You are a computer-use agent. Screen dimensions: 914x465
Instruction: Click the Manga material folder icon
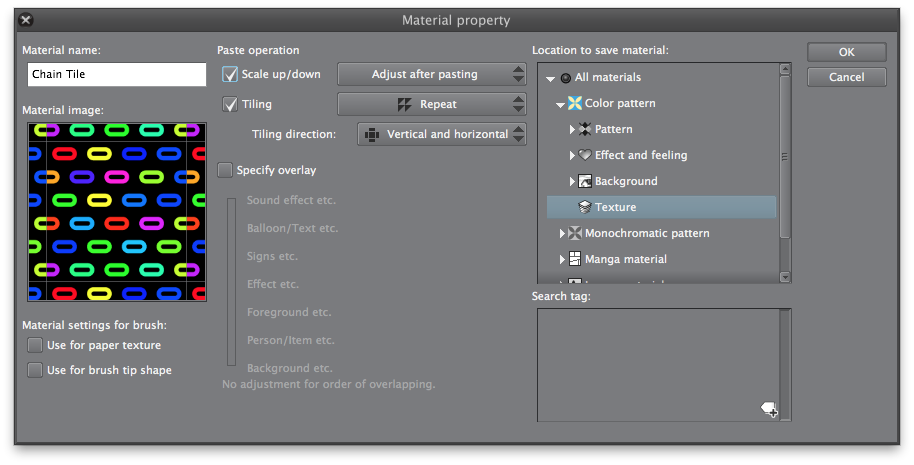pyautogui.click(x=575, y=259)
